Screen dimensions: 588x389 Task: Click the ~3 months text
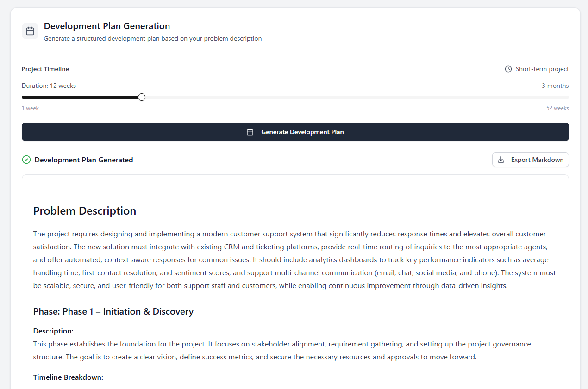click(553, 86)
